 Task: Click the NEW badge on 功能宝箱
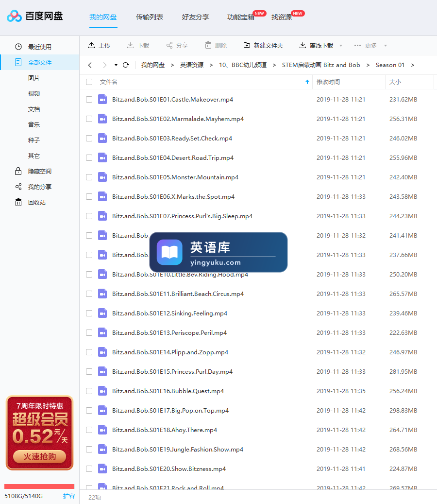259,14
